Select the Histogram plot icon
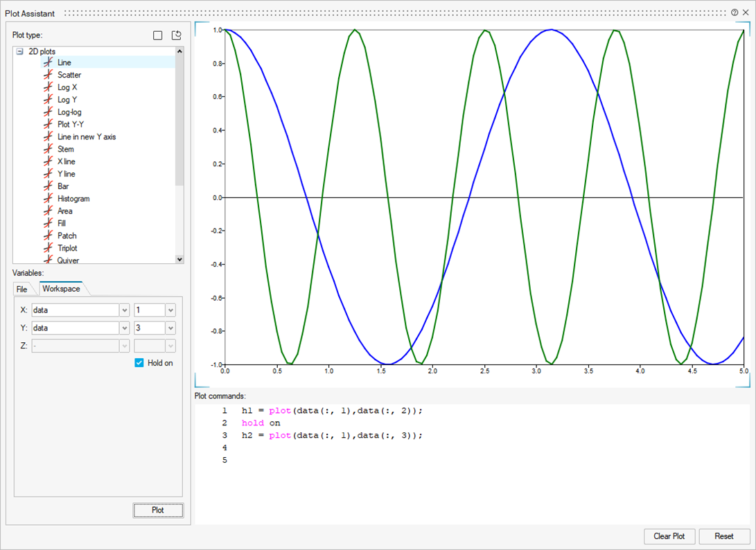Screen dimensions: 756x550 pos(48,199)
